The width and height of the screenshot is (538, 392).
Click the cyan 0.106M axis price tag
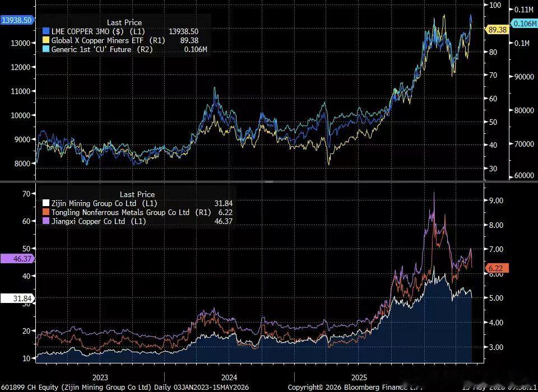(x=524, y=24)
